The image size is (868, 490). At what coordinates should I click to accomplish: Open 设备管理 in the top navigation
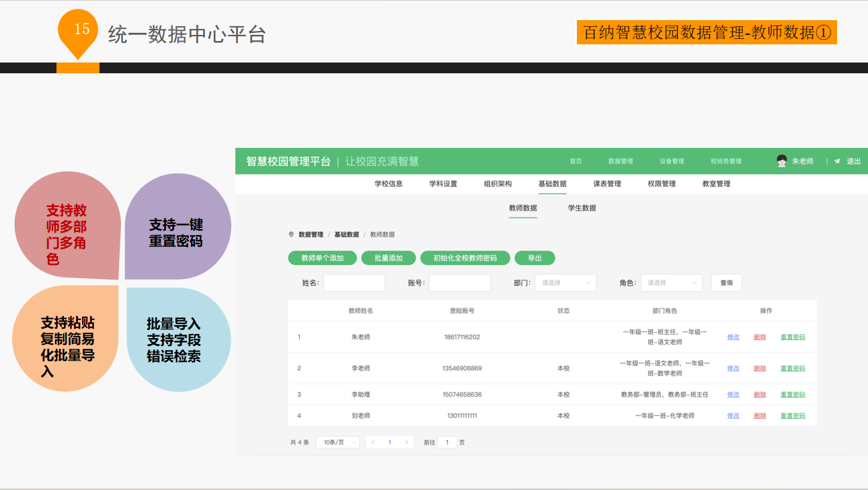click(672, 161)
